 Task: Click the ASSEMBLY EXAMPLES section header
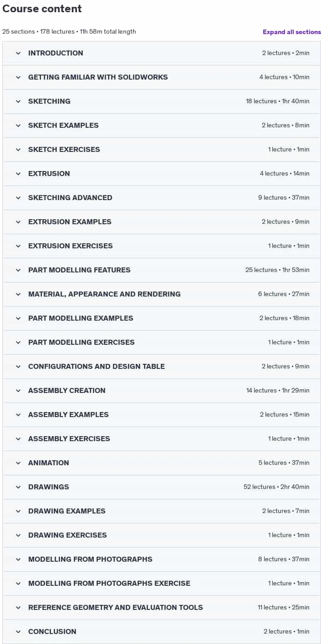click(x=162, y=415)
